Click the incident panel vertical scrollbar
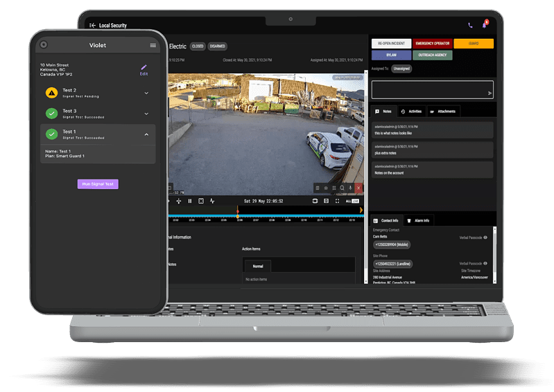The image size is (554, 392). coord(365,177)
